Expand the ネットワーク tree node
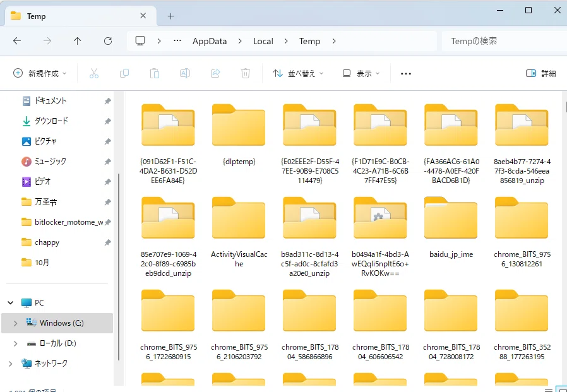This screenshot has height=392, width=567. click(11, 364)
